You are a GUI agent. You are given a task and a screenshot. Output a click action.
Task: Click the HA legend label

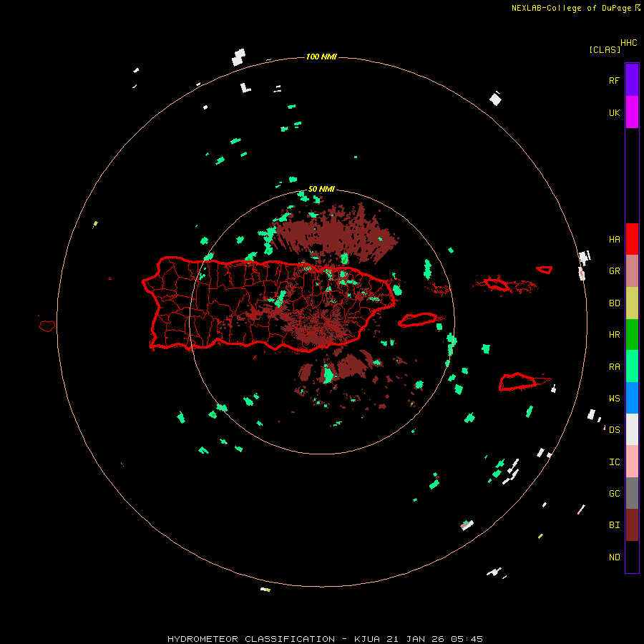point(614,239)
